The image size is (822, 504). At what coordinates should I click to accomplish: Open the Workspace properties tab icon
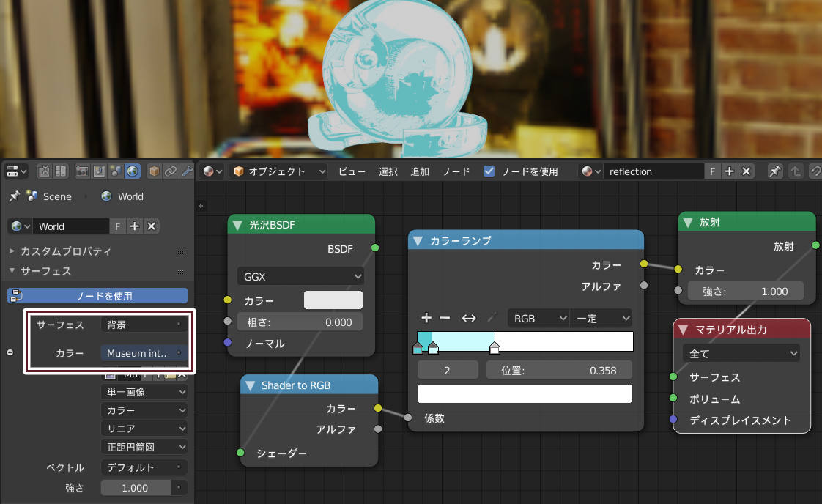(61, 171)
